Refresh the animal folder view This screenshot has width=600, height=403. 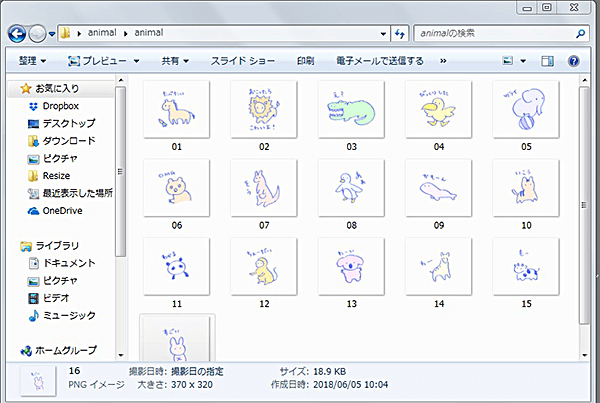click(x=400, y=34)
